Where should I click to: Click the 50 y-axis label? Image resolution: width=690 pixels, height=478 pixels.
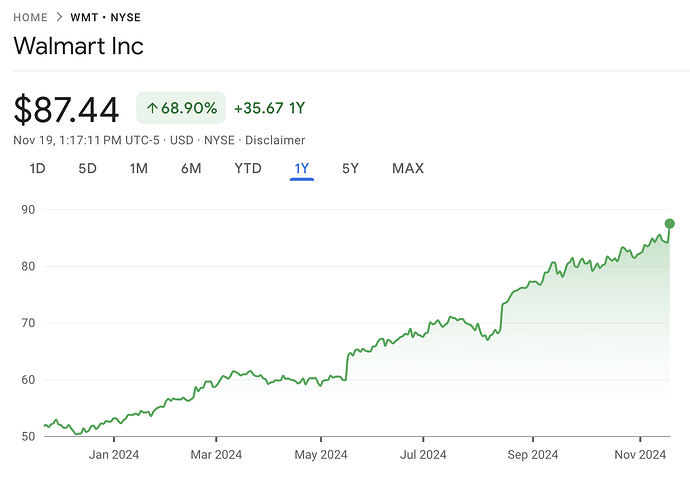(28, 436)
